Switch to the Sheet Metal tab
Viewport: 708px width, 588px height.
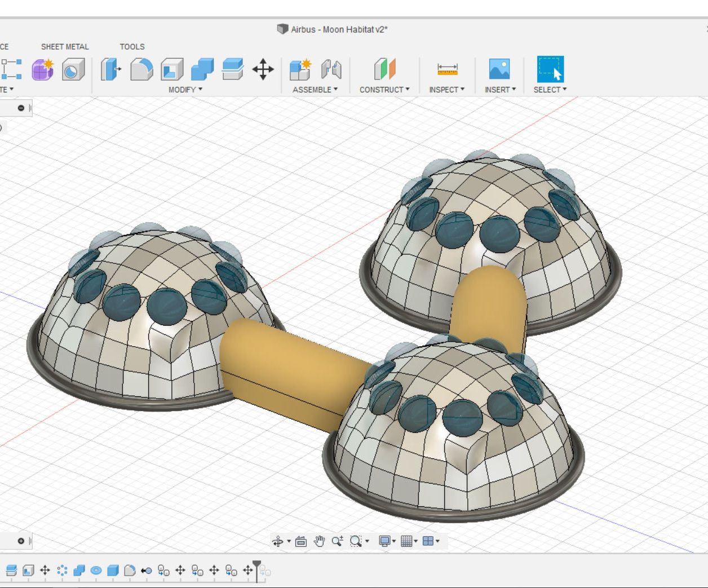click(x=64, y=47)
